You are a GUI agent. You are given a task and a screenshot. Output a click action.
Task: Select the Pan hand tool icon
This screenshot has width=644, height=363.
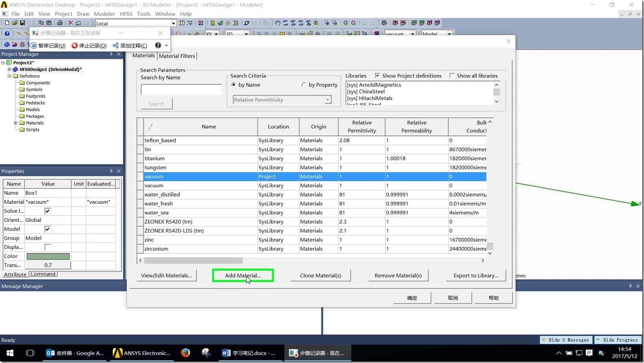tap(277, 23)
